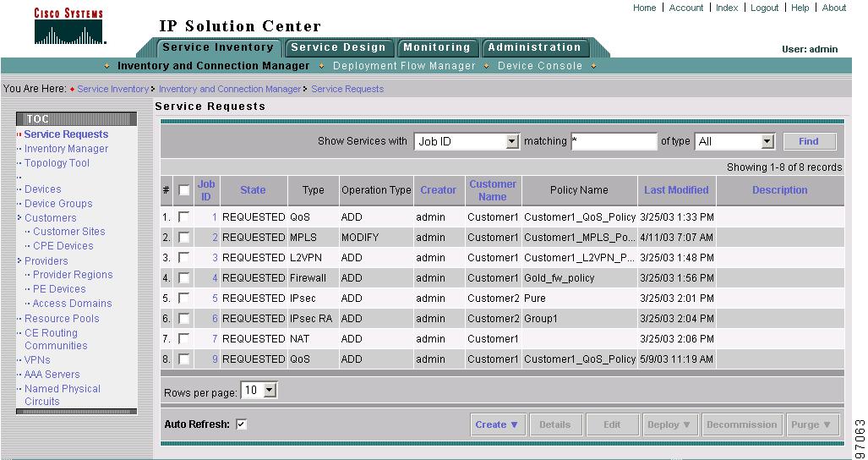This screenshot has height=460, width=868.
Task: Sort by Customer Name column header
Action: (x=493, y=190)
